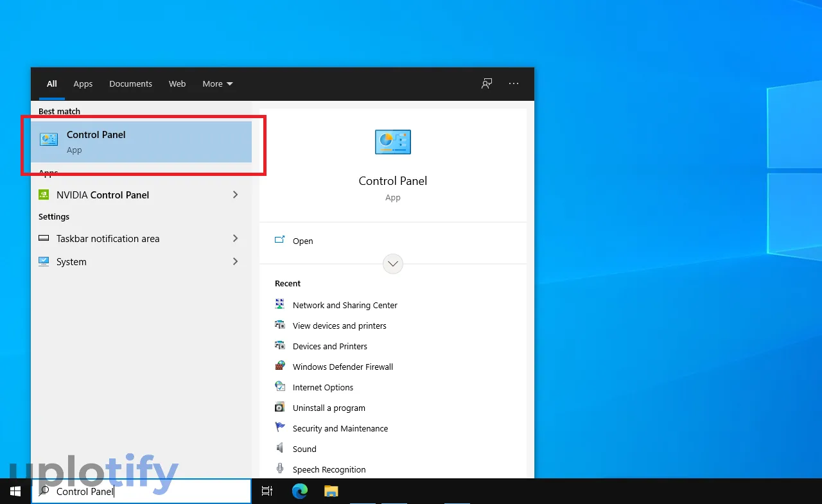Viewport: 822px width, 504px height.
Task: Switch to the Web search tab
Action: [x=177, y=83]
